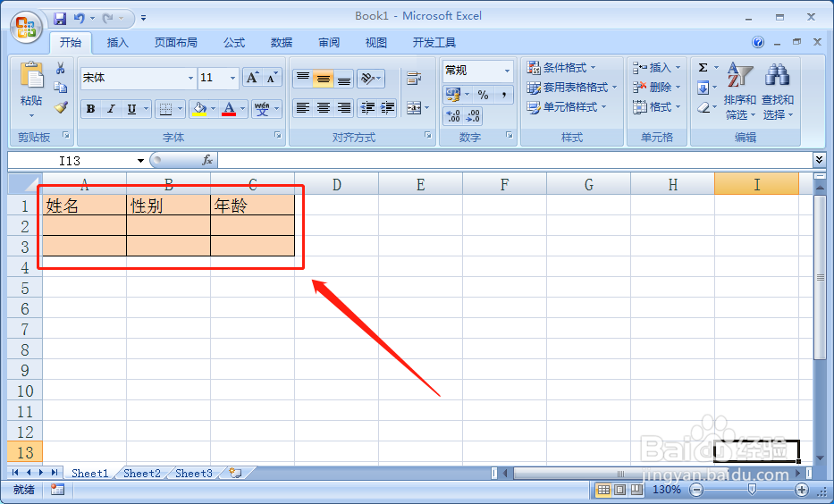Screen dimensions: 834x504
Task: Apply comma style formatting
Action: (503, 95)
